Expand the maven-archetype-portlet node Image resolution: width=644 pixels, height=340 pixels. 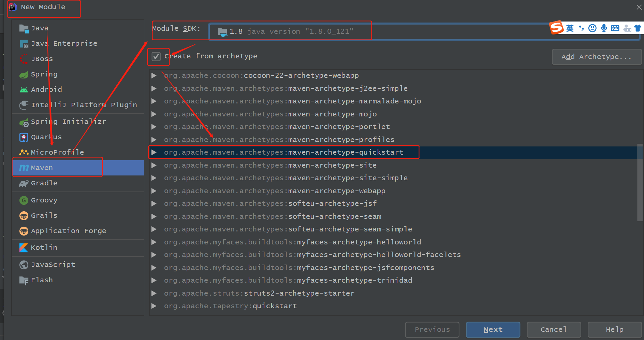[154, 127]
